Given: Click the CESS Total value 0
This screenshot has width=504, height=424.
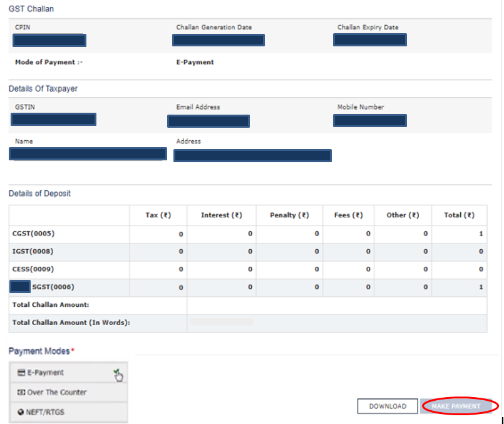Looking at the screenshot, I should [481, 269].
